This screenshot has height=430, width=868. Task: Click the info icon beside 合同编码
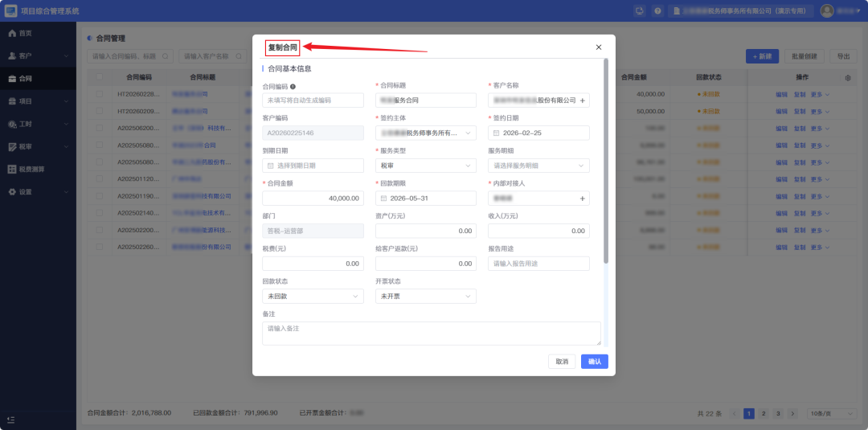tap(293, 86)
